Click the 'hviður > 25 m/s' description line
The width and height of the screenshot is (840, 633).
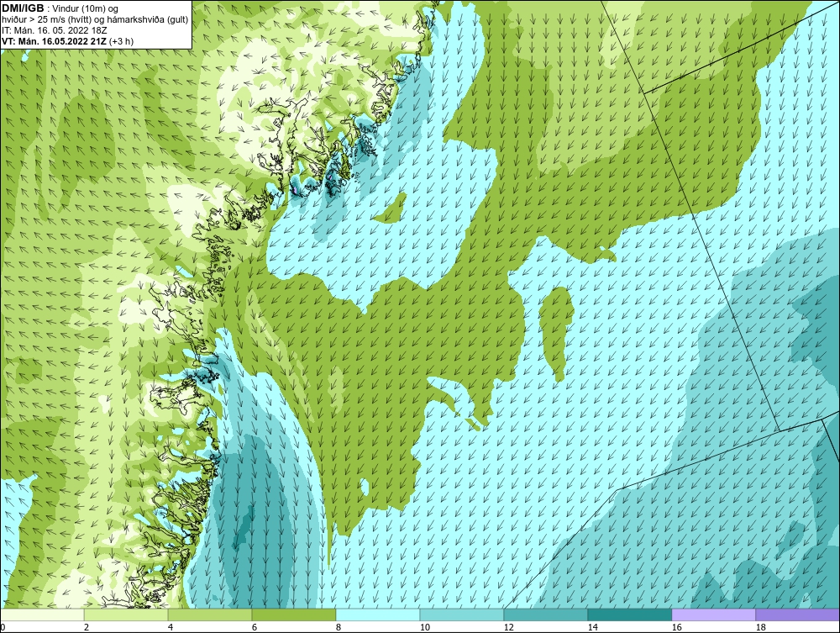[95, 20]
